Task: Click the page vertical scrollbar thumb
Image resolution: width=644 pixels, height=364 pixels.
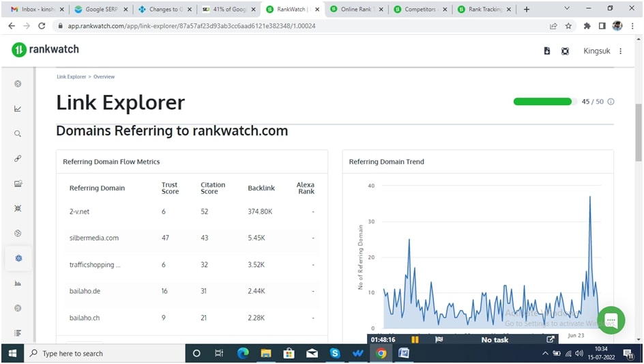Action: coord(639,132)
